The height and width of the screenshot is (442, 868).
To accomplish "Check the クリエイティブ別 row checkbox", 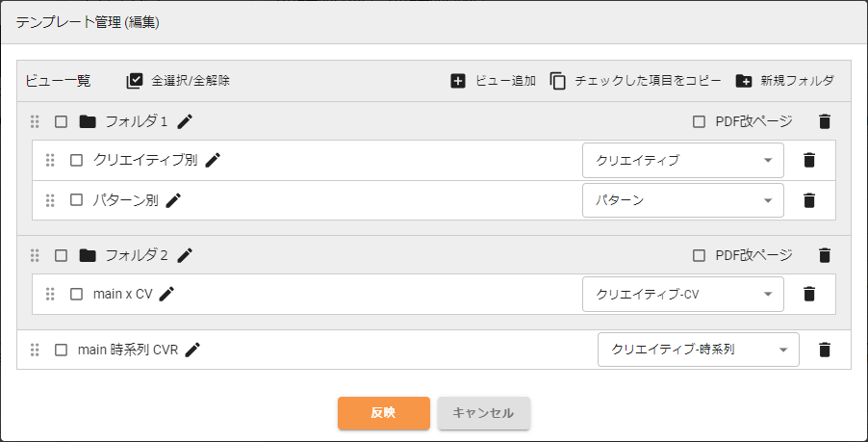I will point(76,160).
